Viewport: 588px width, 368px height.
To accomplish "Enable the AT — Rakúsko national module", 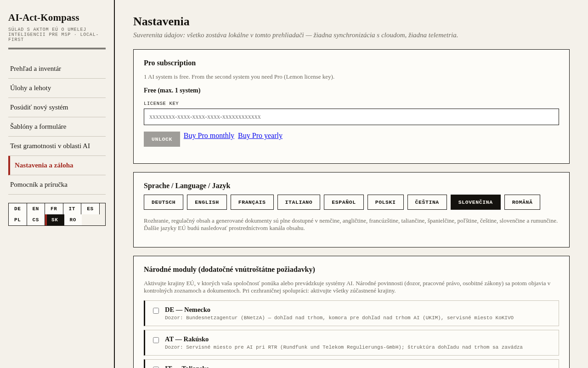I will pyautogui.click(x=156, y=340).
